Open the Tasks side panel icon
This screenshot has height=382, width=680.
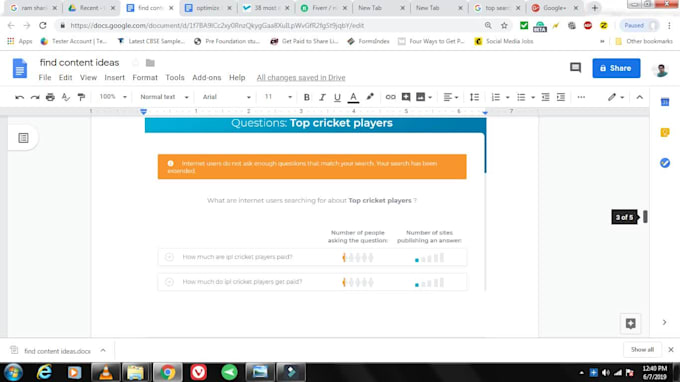click(664, 163)
